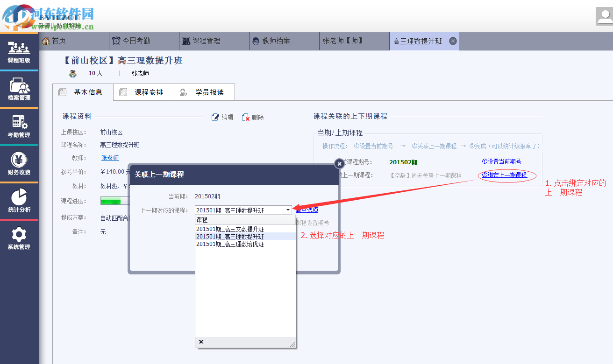
Task: Click the 课程管理 tab icon
Action: click(x=186, y=41)
